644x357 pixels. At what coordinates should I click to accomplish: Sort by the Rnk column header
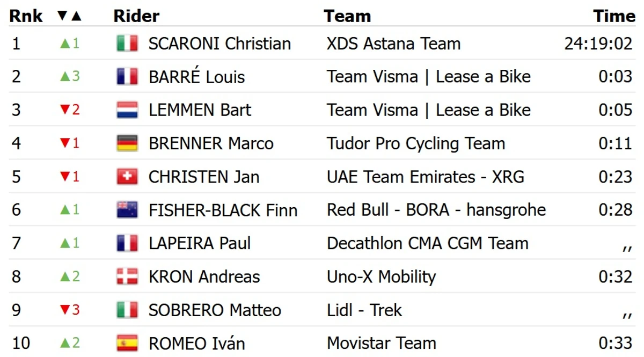(x=26, y=16)
